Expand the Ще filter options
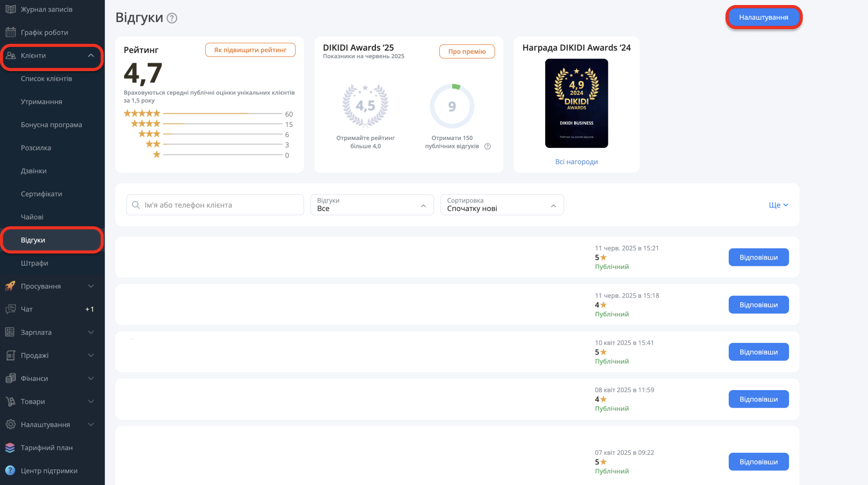Image resolution: width=868 pixels, height=485 pixels. click(x=778, y=205)
